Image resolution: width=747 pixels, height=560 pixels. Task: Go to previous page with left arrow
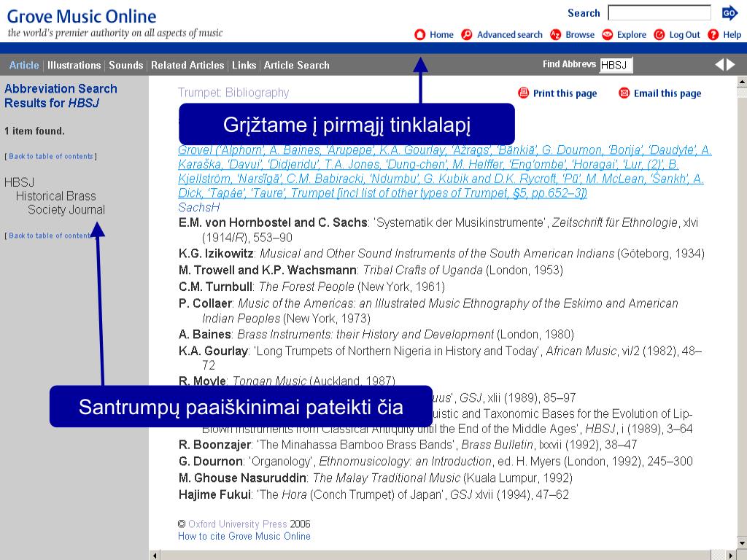coord(719,65)
